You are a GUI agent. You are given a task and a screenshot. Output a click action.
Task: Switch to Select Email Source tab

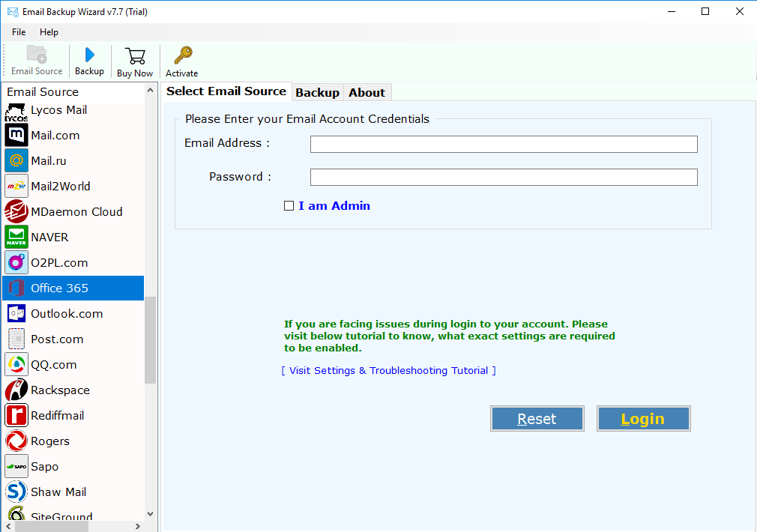click(x=226, y=91)
